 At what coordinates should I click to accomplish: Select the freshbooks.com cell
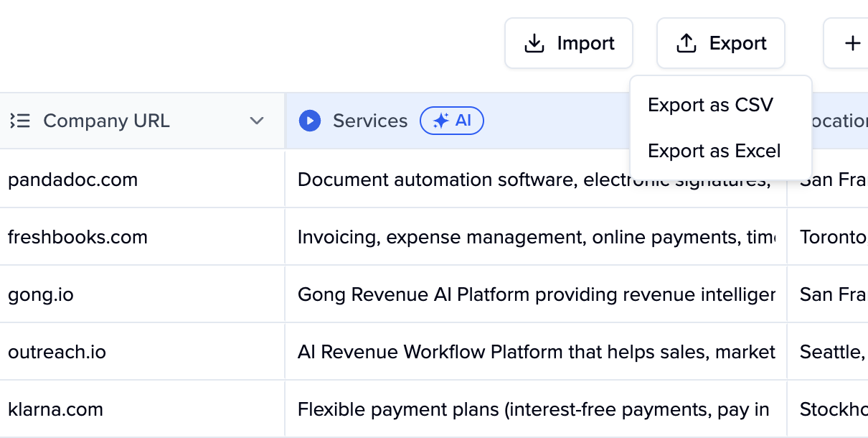tap(77, 237)
